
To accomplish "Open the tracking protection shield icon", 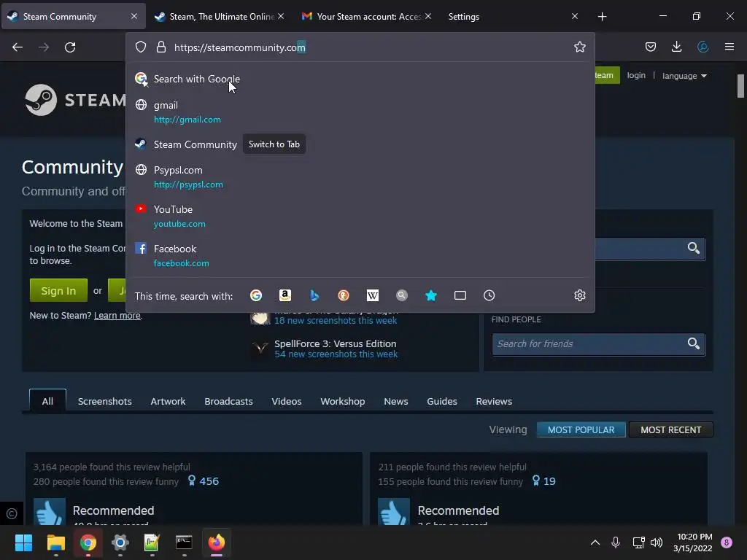I will click(x=141, y=47).
